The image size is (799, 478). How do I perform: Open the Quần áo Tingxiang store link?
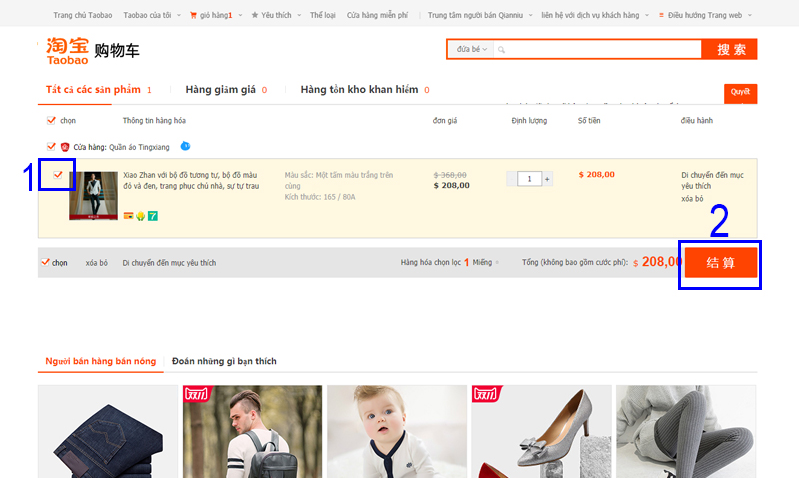pyautogui.click(x=139, y=147)
